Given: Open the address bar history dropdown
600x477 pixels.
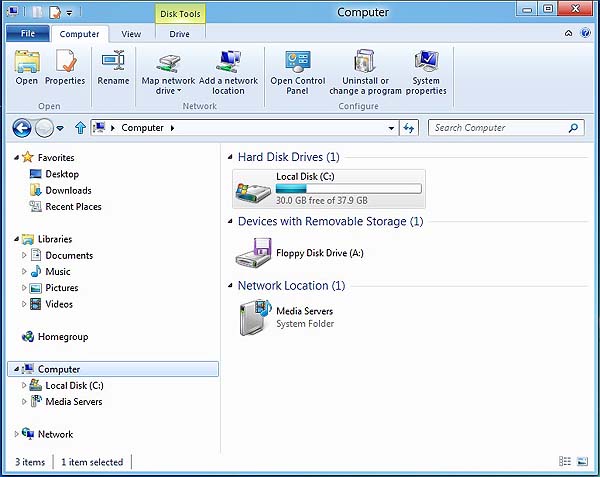Looking at the screenshot, I should [x=391, y=128].
